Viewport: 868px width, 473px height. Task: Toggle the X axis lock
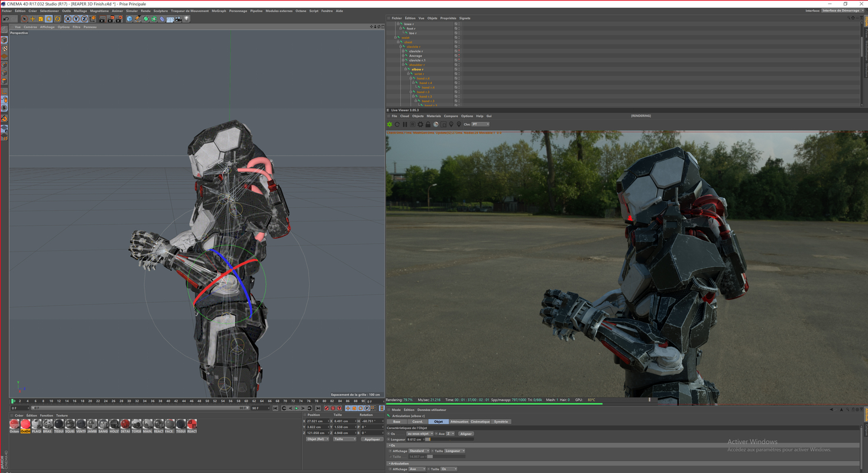coord(68,19)
